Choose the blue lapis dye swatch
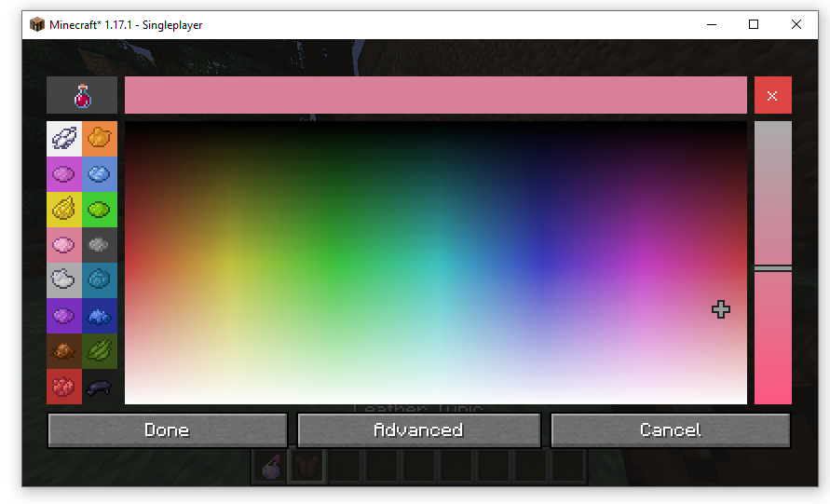 pyautogui.click(x=100, y=316)
